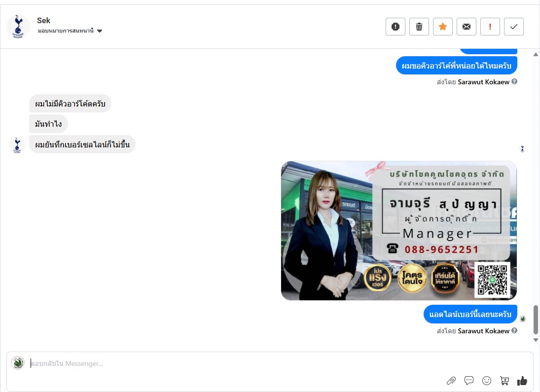Delete conversation with trash icon
This screenshot has height=392, width=540.
[x=419, y=27]
